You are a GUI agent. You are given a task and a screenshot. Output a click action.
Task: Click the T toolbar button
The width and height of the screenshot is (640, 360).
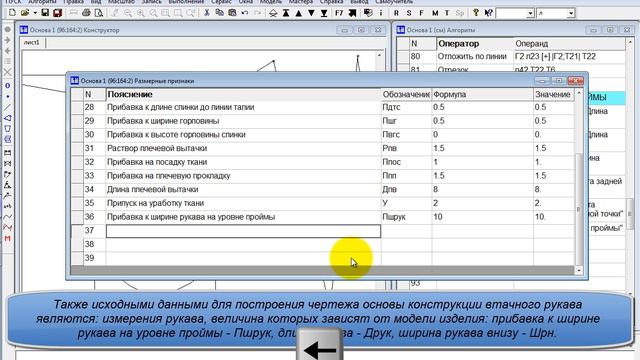coord(447,13)
